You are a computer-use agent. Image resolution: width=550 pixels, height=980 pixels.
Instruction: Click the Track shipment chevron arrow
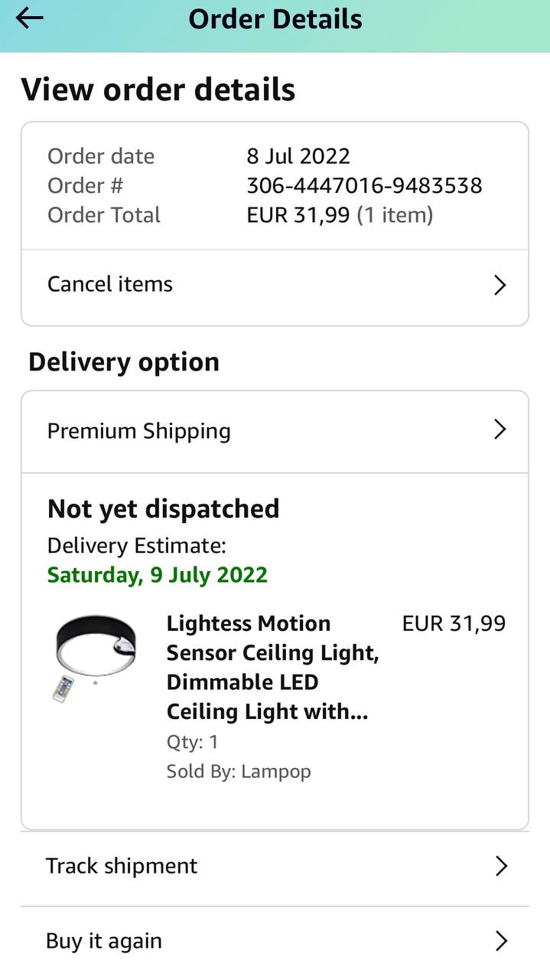click(x=501, y=866)
